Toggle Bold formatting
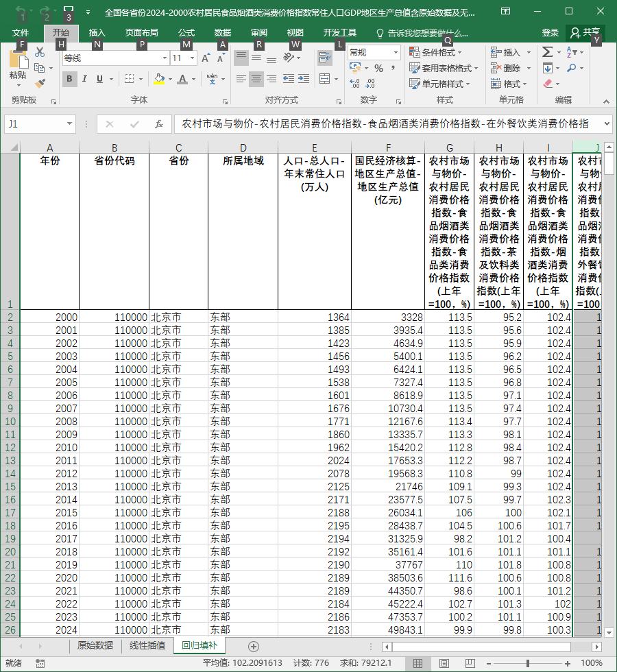The height and width of the screenshot is (672, 617). tap(69, 79)
